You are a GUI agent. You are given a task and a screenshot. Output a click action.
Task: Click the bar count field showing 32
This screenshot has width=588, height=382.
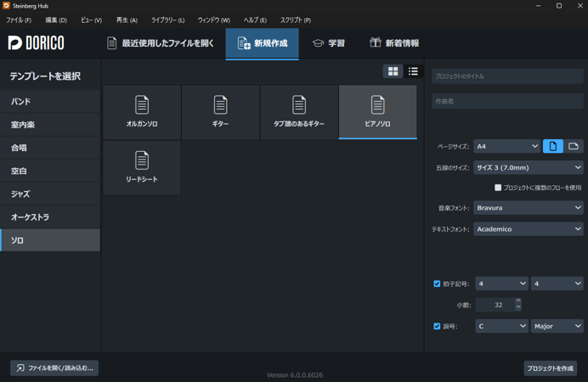495,305
